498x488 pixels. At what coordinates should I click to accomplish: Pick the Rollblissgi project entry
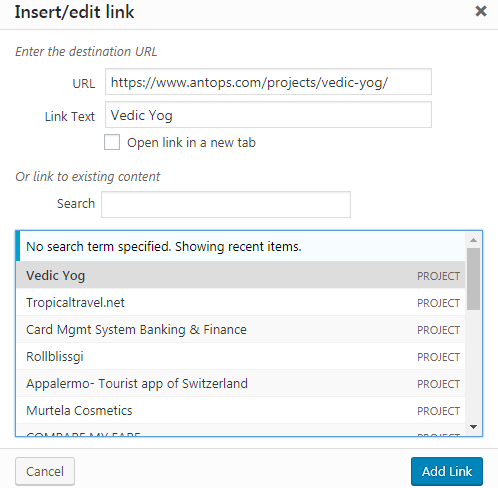pyautogui.click(x=241, y=356)
